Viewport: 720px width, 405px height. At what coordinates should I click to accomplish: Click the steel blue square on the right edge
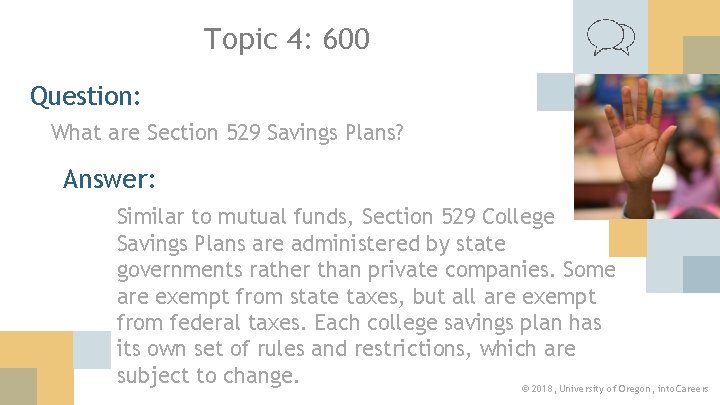tap(701, 274)
